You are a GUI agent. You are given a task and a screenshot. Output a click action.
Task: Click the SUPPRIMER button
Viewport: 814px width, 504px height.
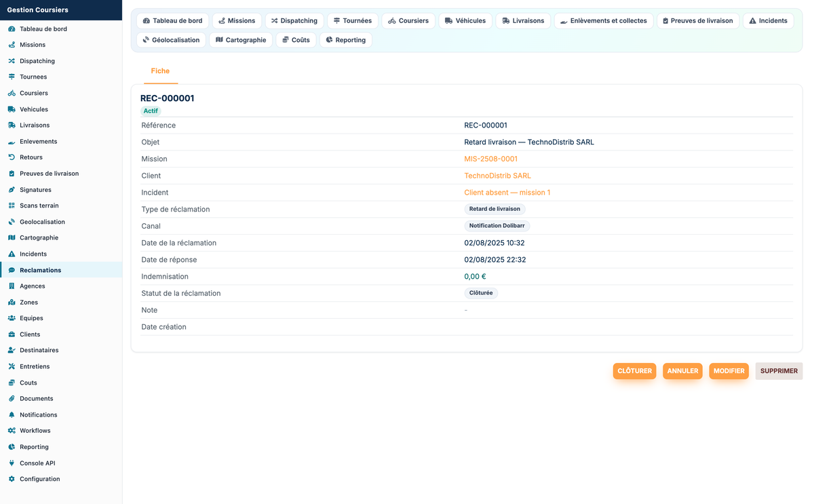tap(779, 371)
